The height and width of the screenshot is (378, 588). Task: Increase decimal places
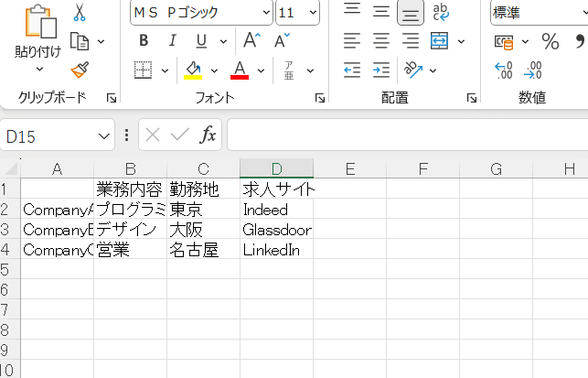tap(504, 70)
